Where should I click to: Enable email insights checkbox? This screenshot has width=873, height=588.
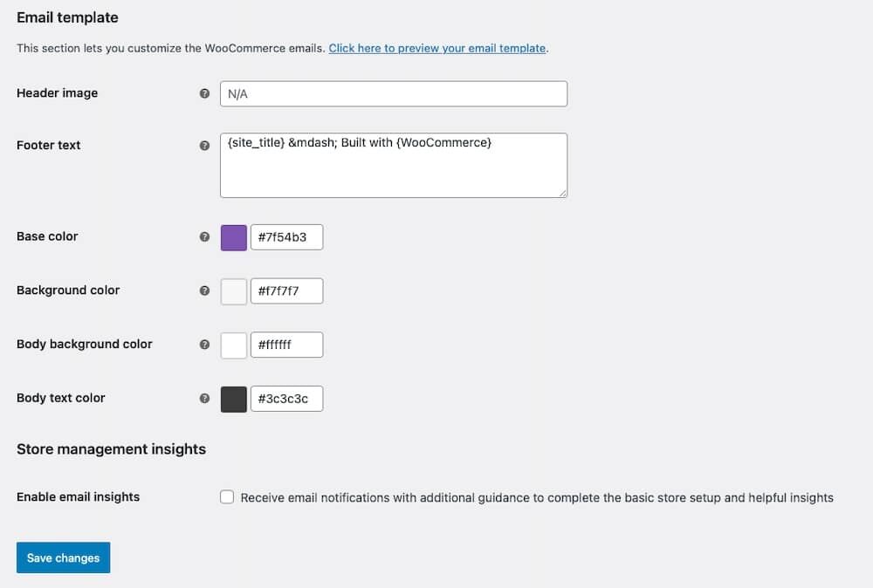(227, 497)
